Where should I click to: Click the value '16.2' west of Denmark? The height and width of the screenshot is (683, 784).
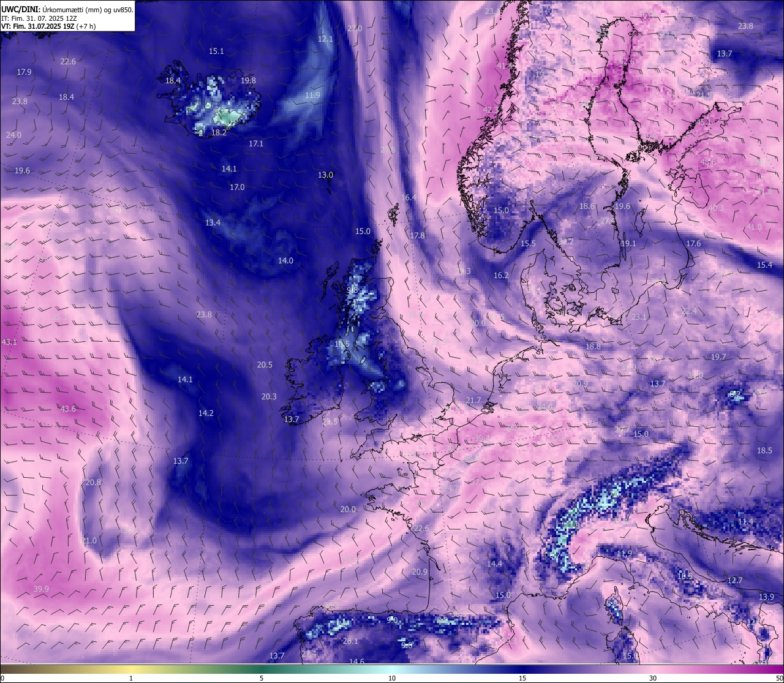[501, 276]
